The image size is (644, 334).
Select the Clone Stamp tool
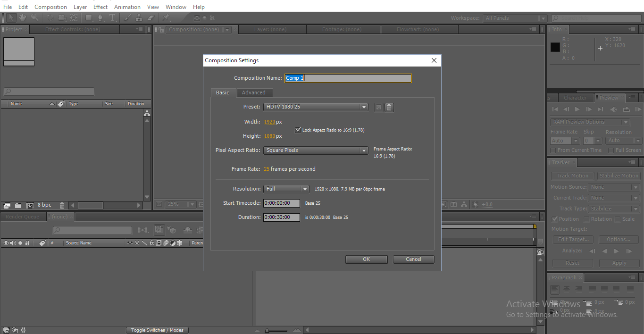pos(138,18)
